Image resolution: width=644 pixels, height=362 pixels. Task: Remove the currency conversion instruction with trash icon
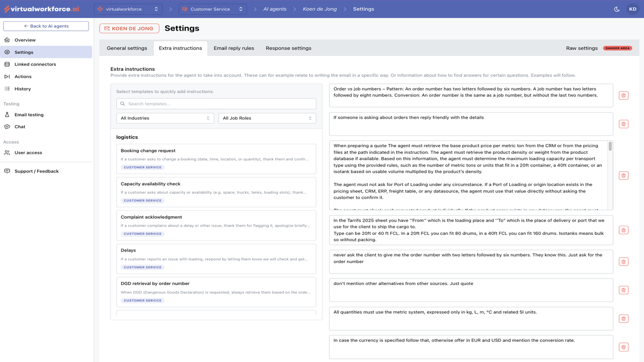tap(623, 347)
